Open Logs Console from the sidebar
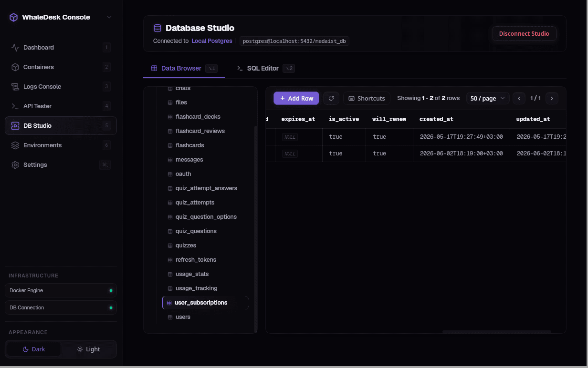588x368 pixels. pos(61,87)
